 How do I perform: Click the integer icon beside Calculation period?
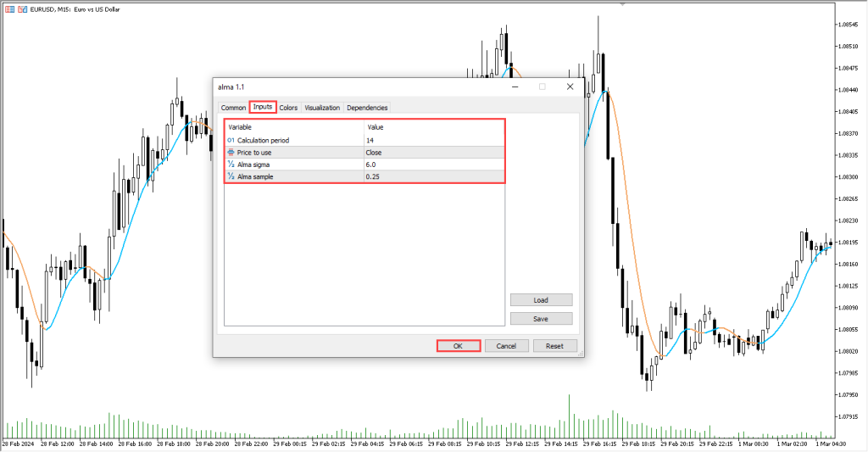(231, 140)
